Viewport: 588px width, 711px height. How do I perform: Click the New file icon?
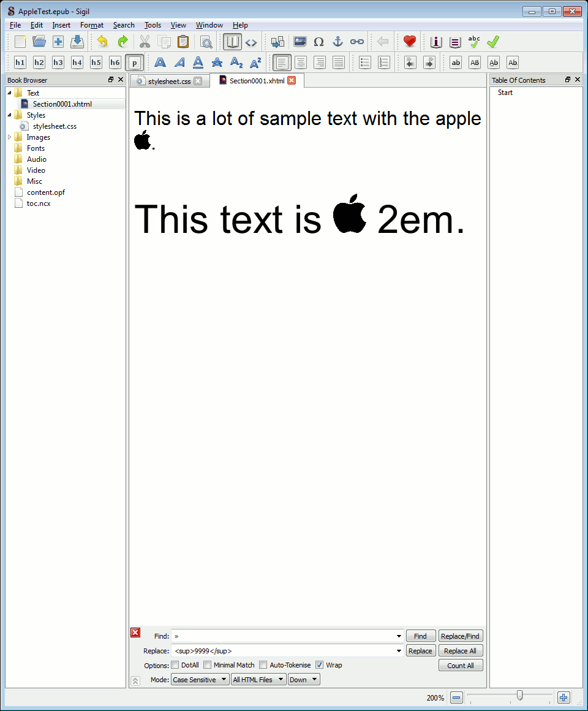[x=20, y=42]
